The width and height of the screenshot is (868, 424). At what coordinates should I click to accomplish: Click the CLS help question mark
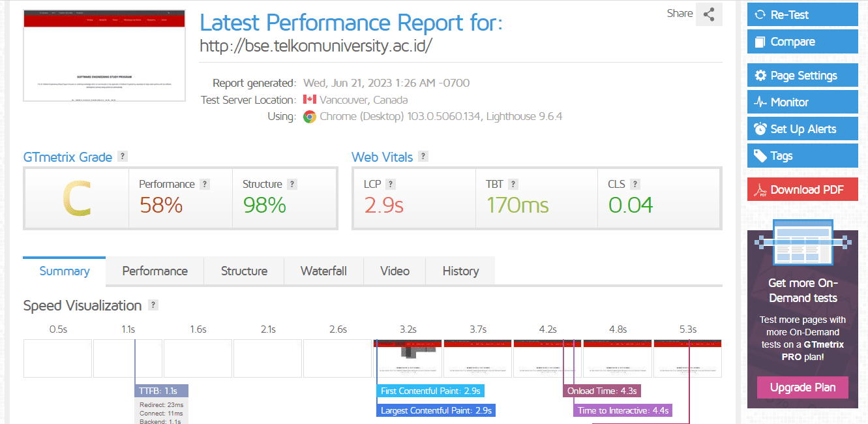coord(635,184)
